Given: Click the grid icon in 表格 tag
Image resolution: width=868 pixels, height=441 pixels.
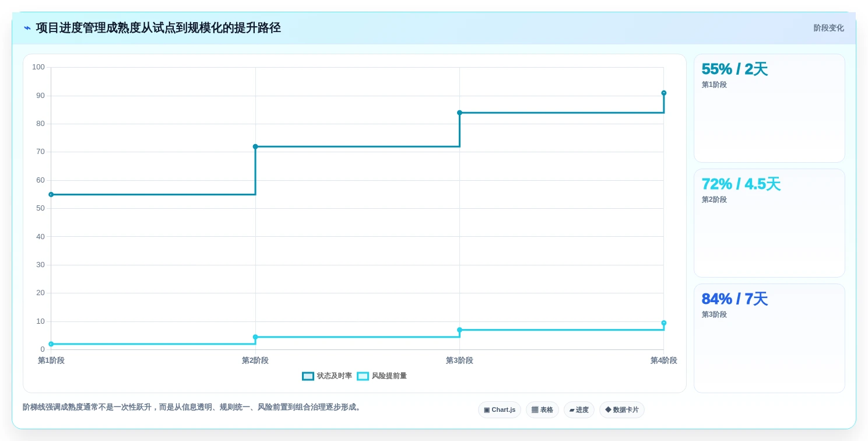Looking at the screenshot, I should [x=535, y=410].
